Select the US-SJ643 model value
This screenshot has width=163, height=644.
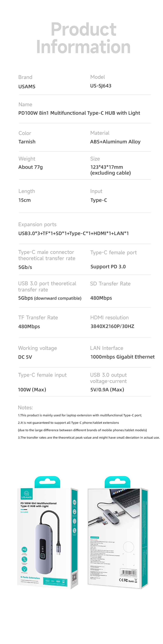pyautogui.click(x=101, y=86)
